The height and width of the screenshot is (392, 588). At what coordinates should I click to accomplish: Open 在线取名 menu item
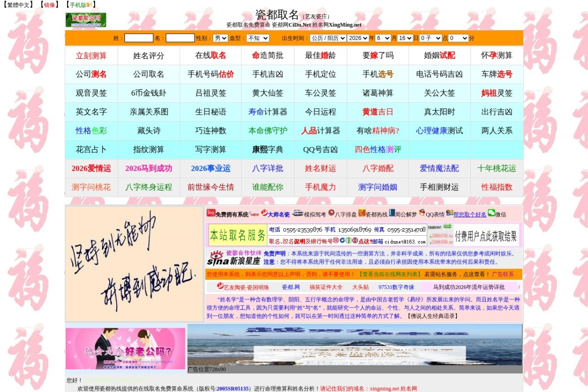[x=211, y=55]
